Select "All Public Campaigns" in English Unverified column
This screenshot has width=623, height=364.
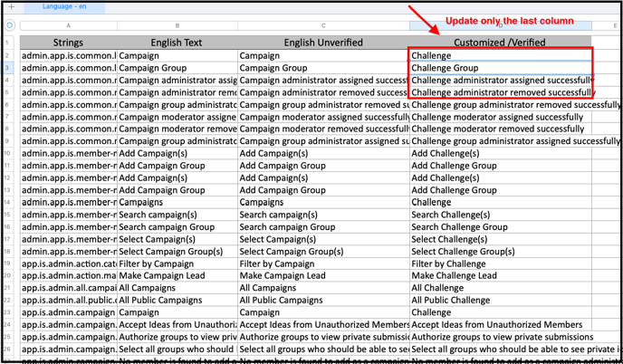(x=323, y=300)
